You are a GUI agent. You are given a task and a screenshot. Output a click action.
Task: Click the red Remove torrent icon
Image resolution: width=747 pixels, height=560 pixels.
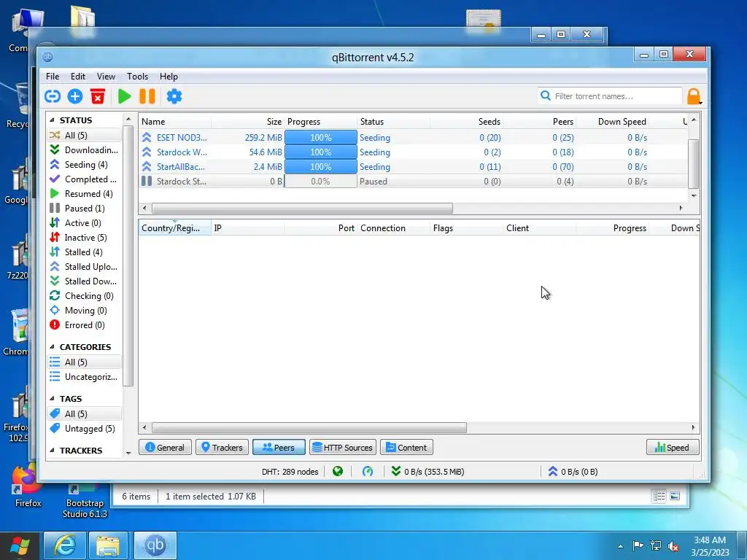click(98, 96)
